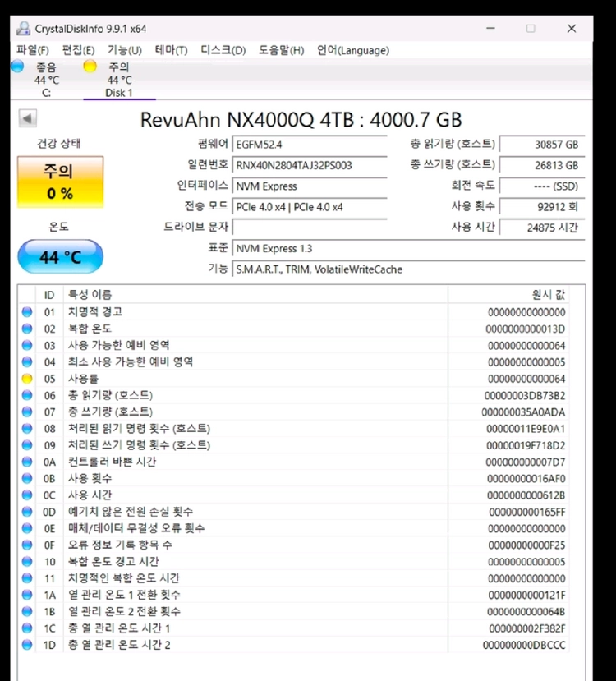Click status orb for 04 최소 사용 가능한 예비 영역
616x681 pixels.
(27, 361)
